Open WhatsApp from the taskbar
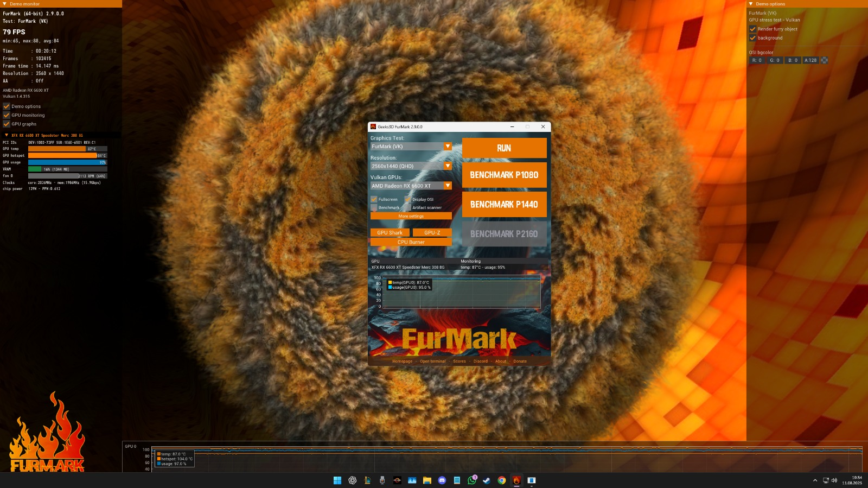The width and height of the screenshot is (868, 488). pyautogui.click(x=472, y=480)
